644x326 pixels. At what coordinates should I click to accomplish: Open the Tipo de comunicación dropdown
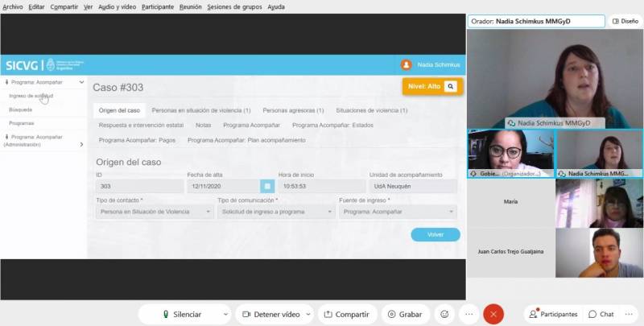click(276, 212)
